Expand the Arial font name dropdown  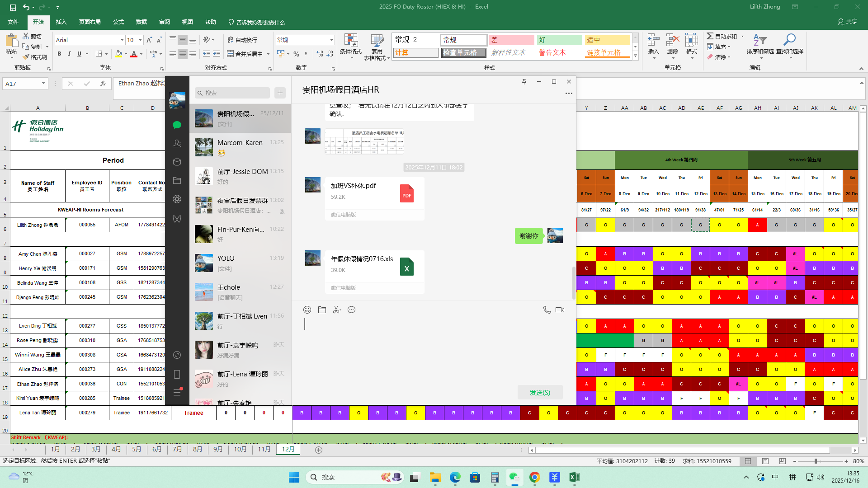122,40
